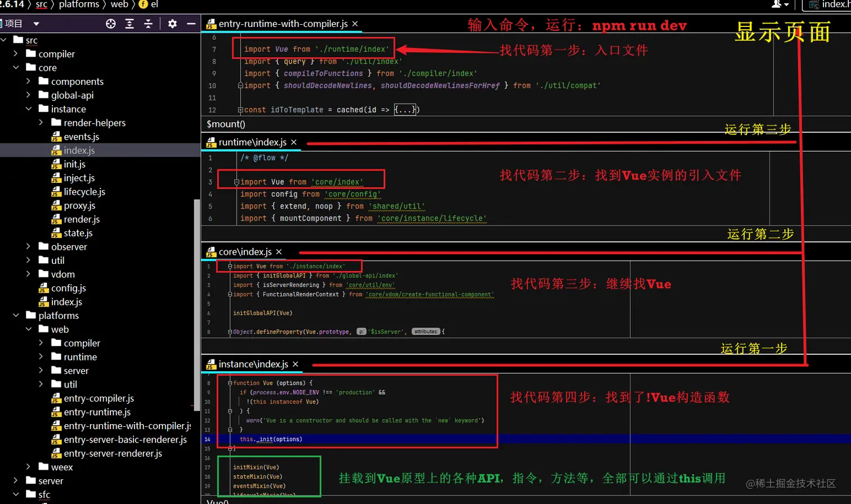Expand the runtime folder under web
851x504 pixels.
41,357
